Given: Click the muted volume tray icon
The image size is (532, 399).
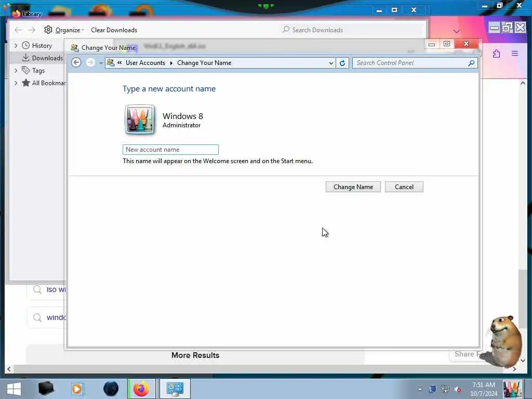Looking at the screenshot, I should [x=457, y=389].
